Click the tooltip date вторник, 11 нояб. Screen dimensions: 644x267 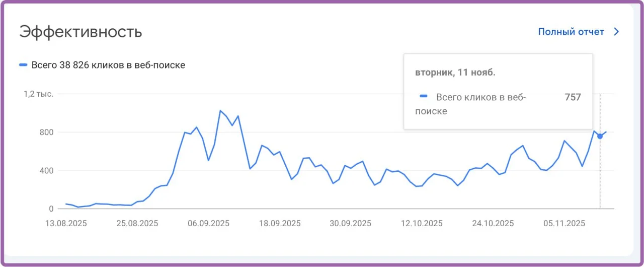point(455,73)
